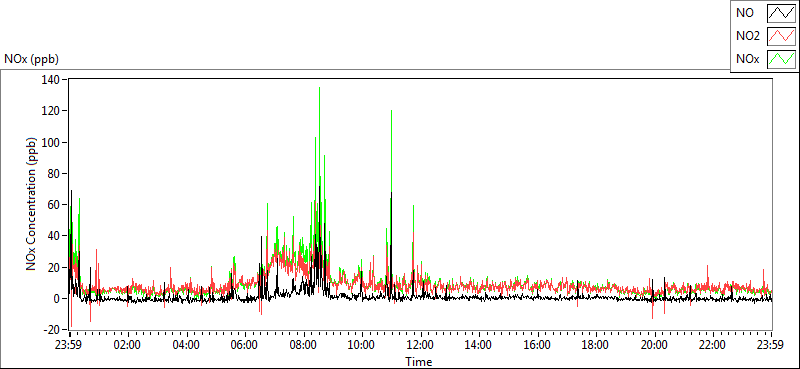
Task: Click the NO2 red line legend icon
Action: click(781, 37)
